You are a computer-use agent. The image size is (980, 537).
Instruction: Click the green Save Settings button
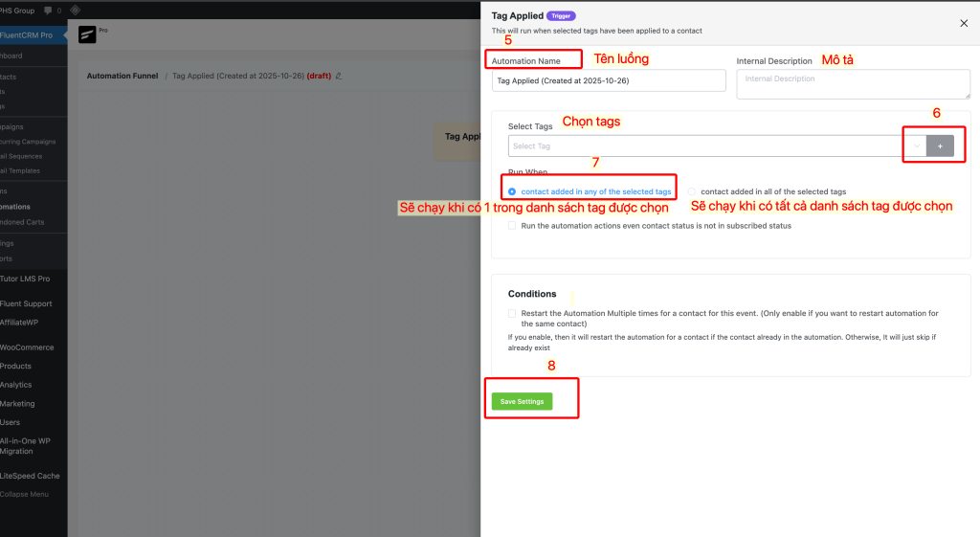tap(522, 401)
